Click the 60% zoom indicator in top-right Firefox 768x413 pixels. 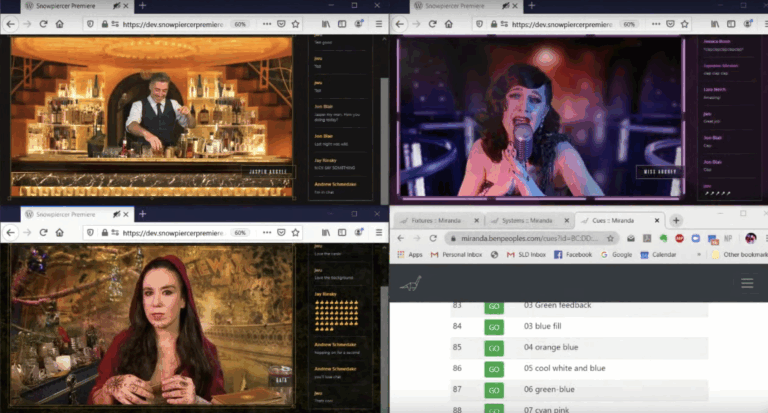628,23
